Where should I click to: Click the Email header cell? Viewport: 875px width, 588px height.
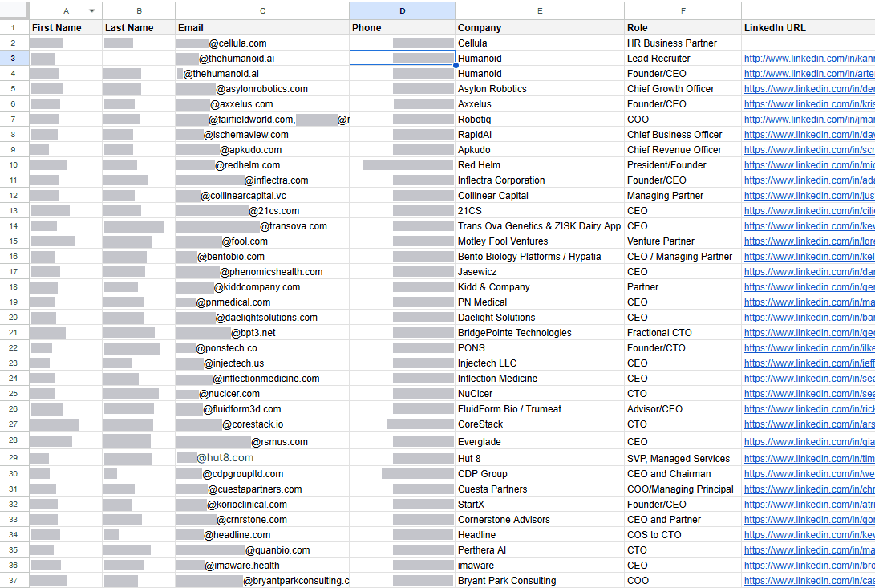(262, 28)
